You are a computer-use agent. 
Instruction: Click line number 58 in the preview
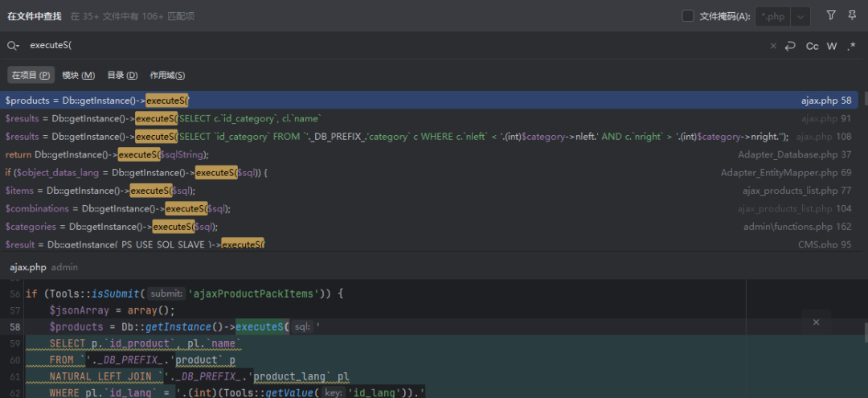click(x=14, y=326)
